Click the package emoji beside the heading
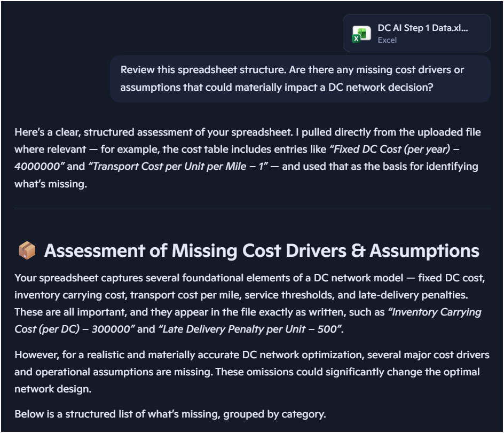504x433 pixels. click(x=27, y=250)
